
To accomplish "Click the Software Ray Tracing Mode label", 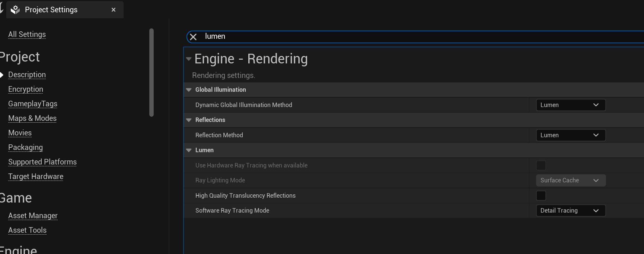I will point(232,211).
